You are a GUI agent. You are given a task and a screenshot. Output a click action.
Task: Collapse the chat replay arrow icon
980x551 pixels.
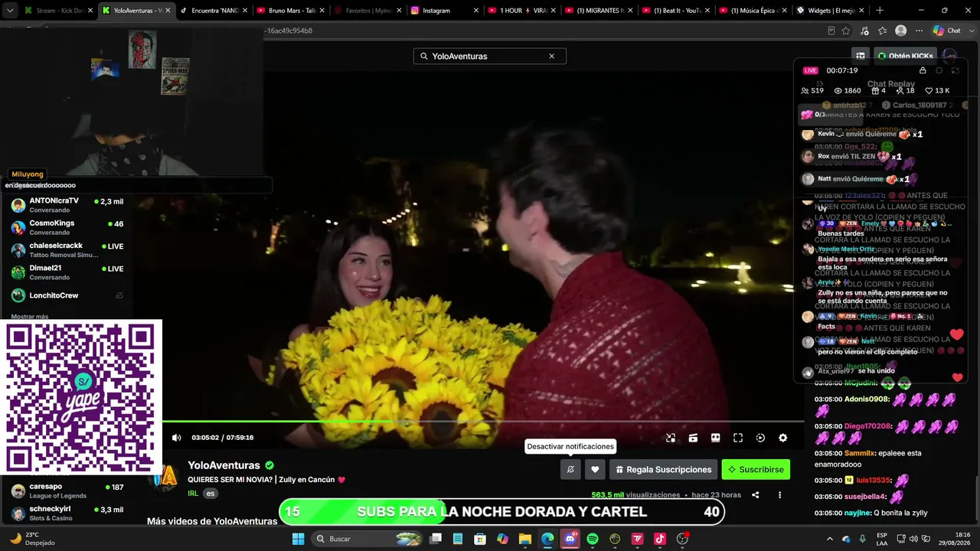pos(819,84)
